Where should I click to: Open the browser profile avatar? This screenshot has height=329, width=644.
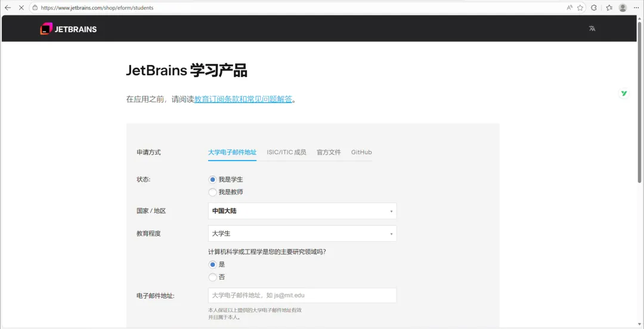click(623, 7)
